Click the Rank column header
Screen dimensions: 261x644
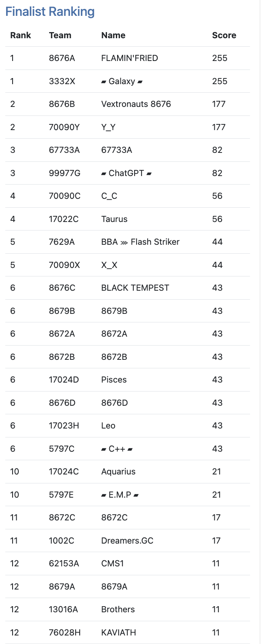[21, 35]
